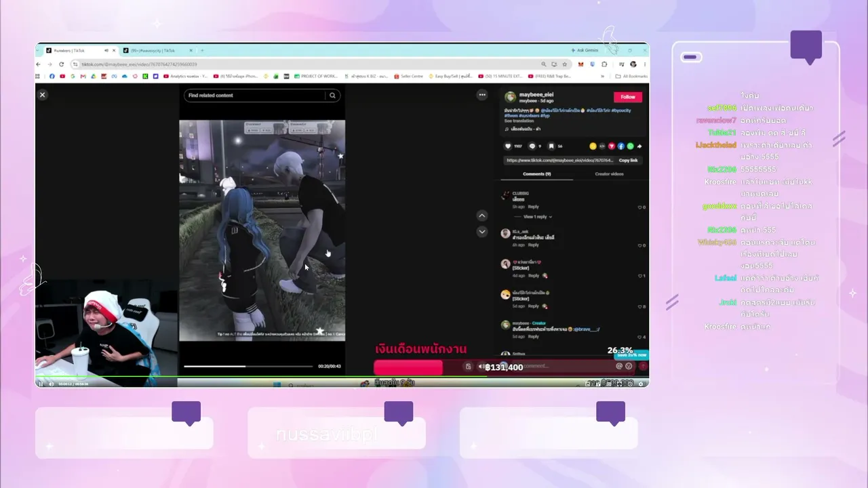Mute the audio on the first browser tab

106,51
